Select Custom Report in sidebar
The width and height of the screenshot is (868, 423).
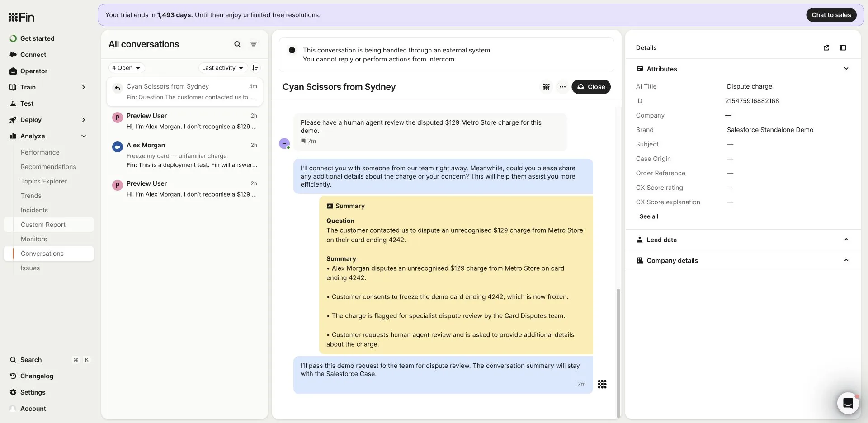point(49,225)
